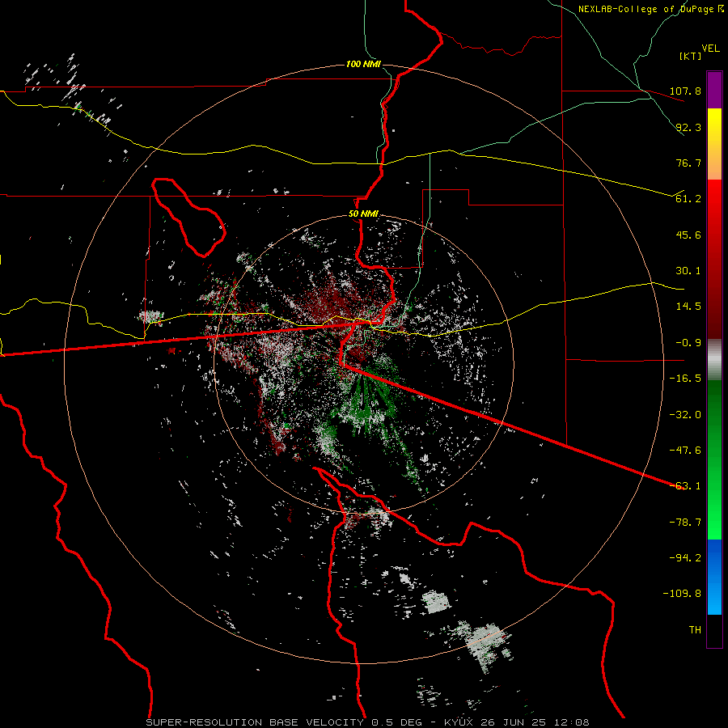Click the -16.5 velocity scale value
The image size is (728, 728).
685,379
